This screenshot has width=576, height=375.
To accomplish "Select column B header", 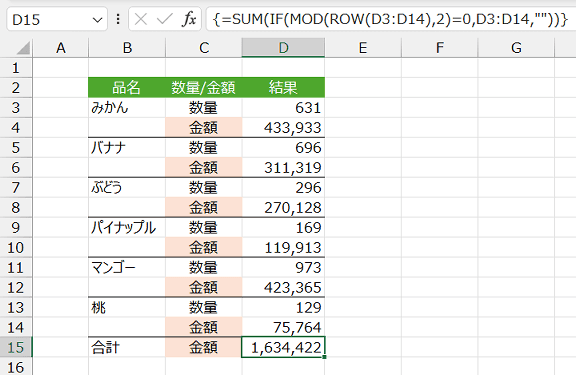I will pyautogui.click(x=127, y=48).
